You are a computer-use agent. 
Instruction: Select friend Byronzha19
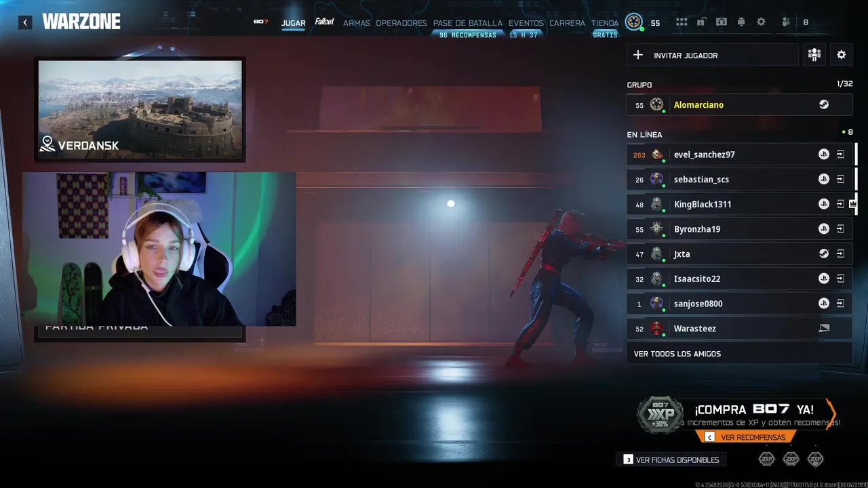(740, 229)
